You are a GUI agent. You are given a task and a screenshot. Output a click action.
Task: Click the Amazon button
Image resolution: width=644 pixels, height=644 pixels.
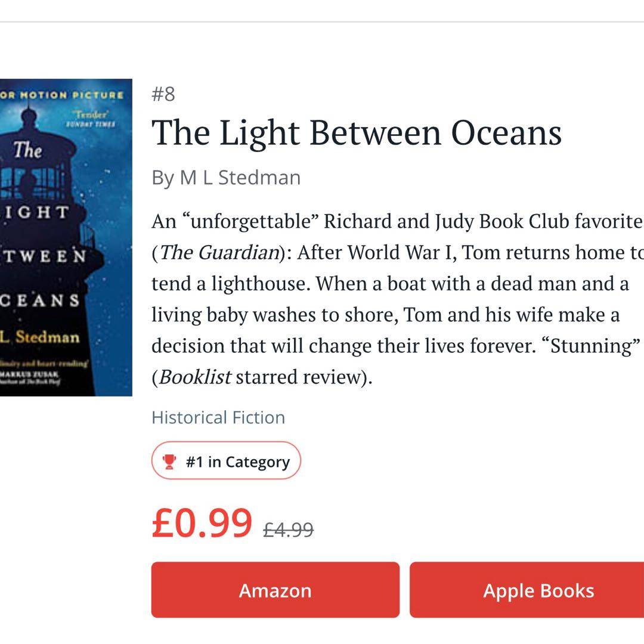[x=275, y=590]
